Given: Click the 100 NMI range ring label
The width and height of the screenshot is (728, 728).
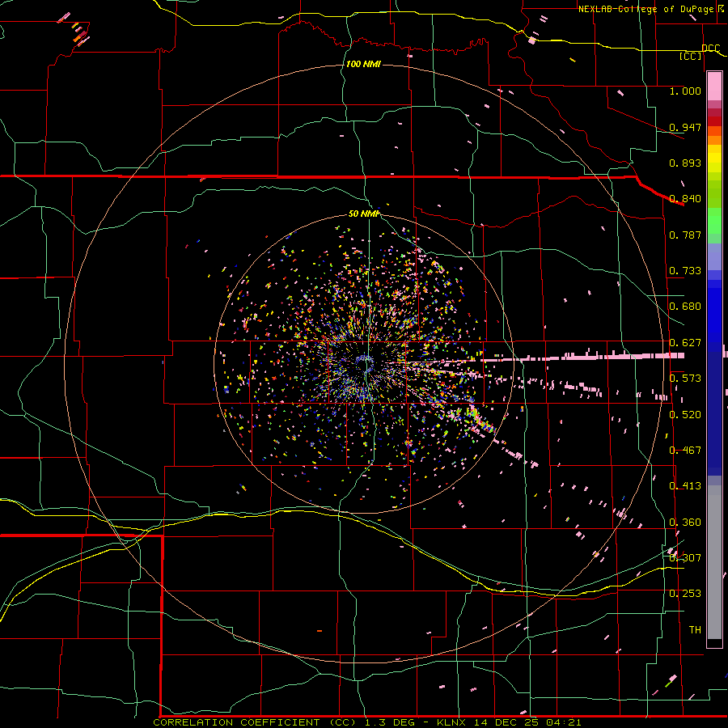Looking at the screenshot, I should (363, 64).
